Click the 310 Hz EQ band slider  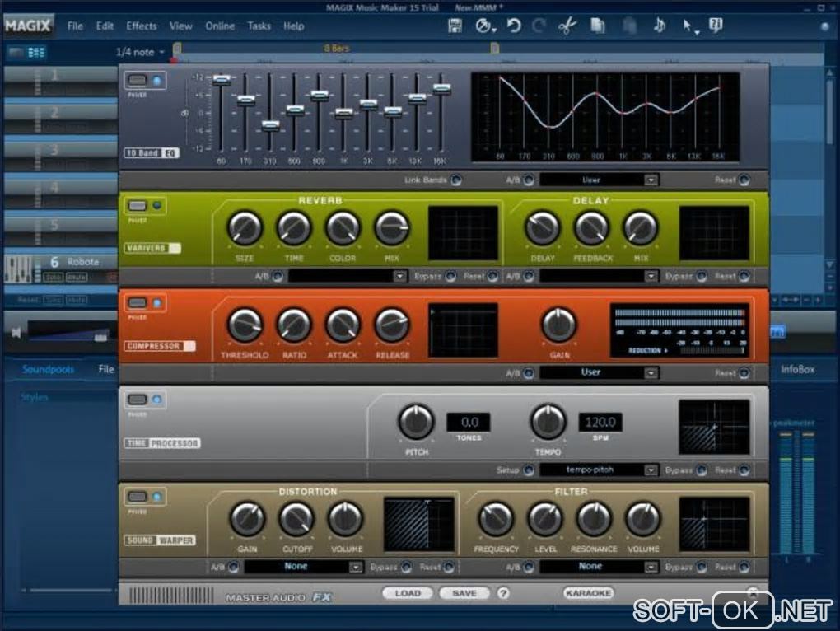(270, 125)
